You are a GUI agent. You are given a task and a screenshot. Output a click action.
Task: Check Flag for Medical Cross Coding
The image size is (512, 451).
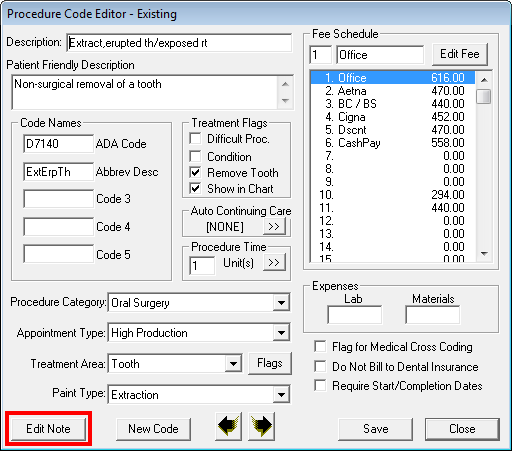(x=320, y=346)
